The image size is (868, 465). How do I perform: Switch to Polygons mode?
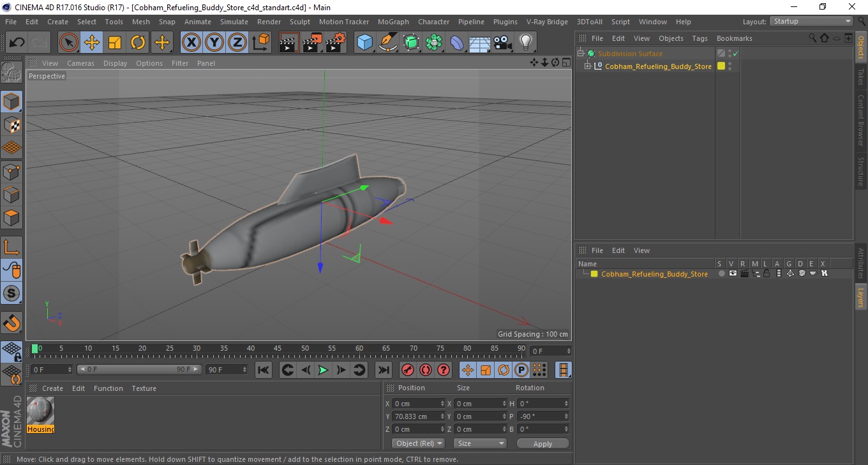tap(11, 217)
